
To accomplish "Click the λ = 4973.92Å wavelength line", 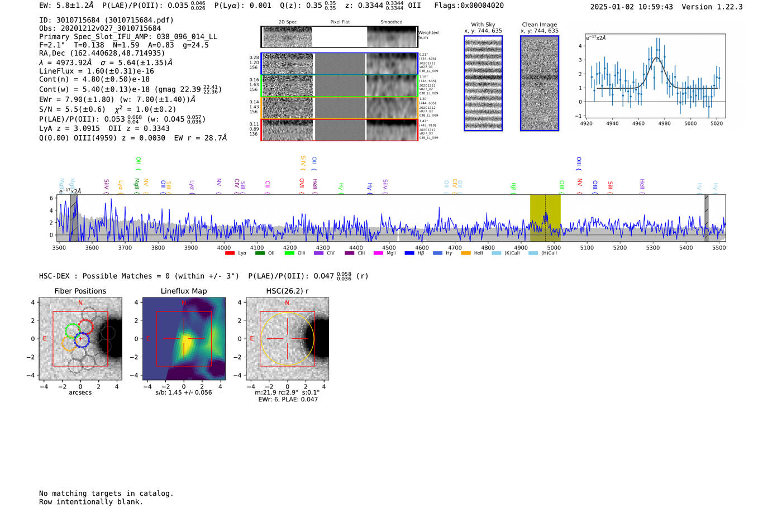I will 106,63.
